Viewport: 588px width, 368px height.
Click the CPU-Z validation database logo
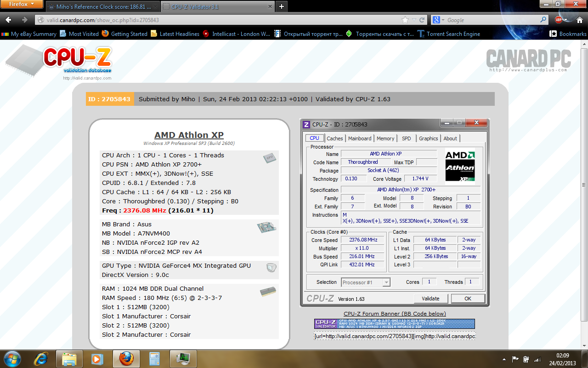tap(60, 61)
